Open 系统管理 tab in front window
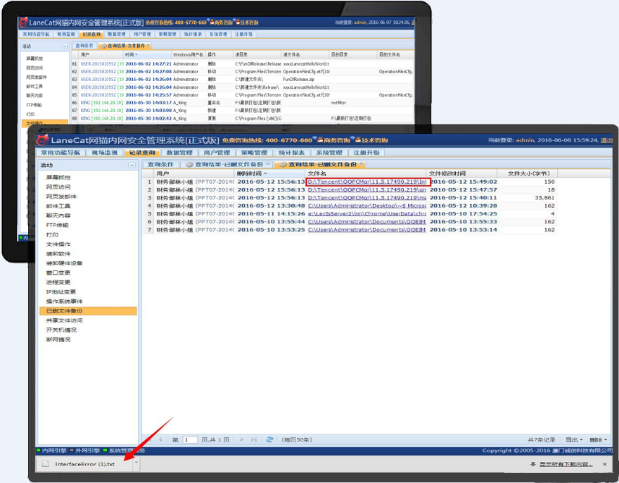Image resolution: width=619 pixels, height=483 pixels. click(329, 152)
